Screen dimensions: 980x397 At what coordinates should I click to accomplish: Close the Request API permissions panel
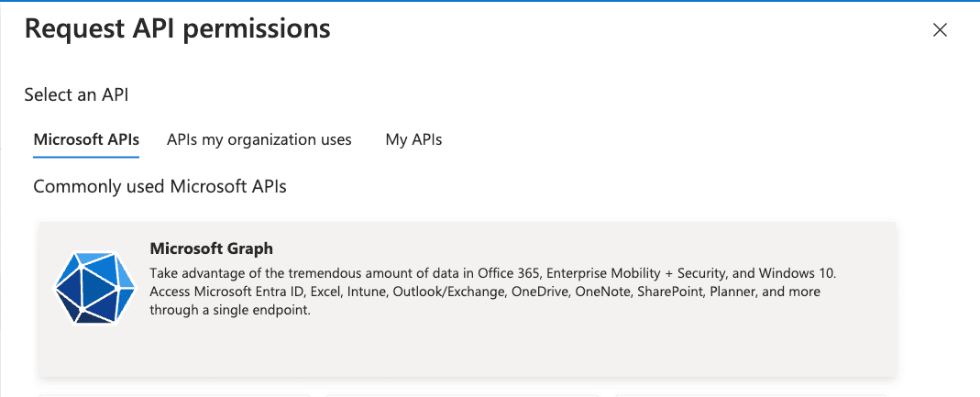point(940,30)
